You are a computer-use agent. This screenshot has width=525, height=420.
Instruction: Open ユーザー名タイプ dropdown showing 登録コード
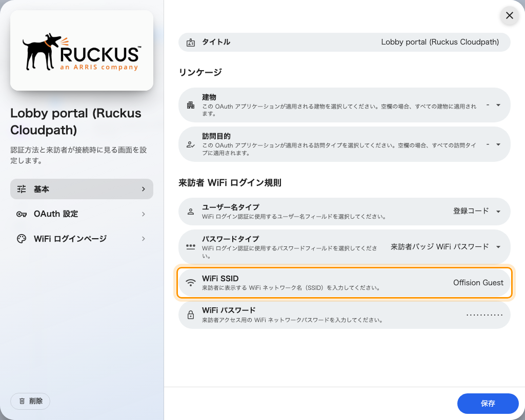coord(477,212)
